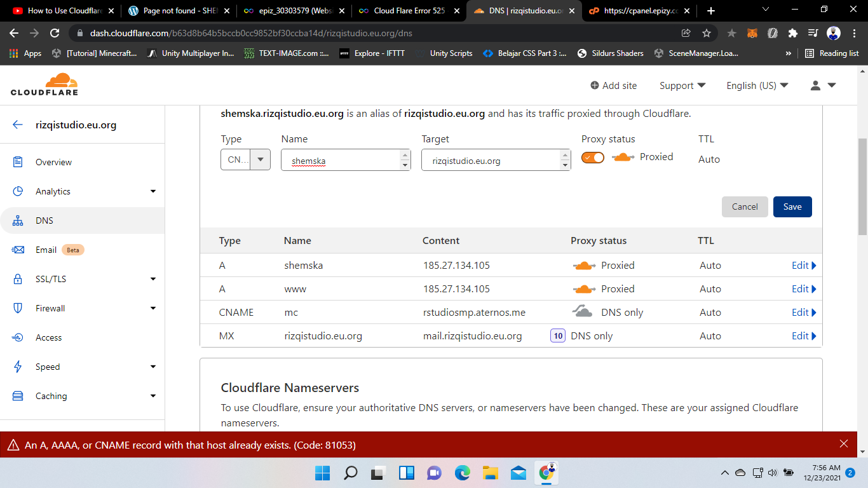The height and width of the screenshot is (488, 868).
Task: Click warning icon in error banner
Action: click(x=13, y=445)
